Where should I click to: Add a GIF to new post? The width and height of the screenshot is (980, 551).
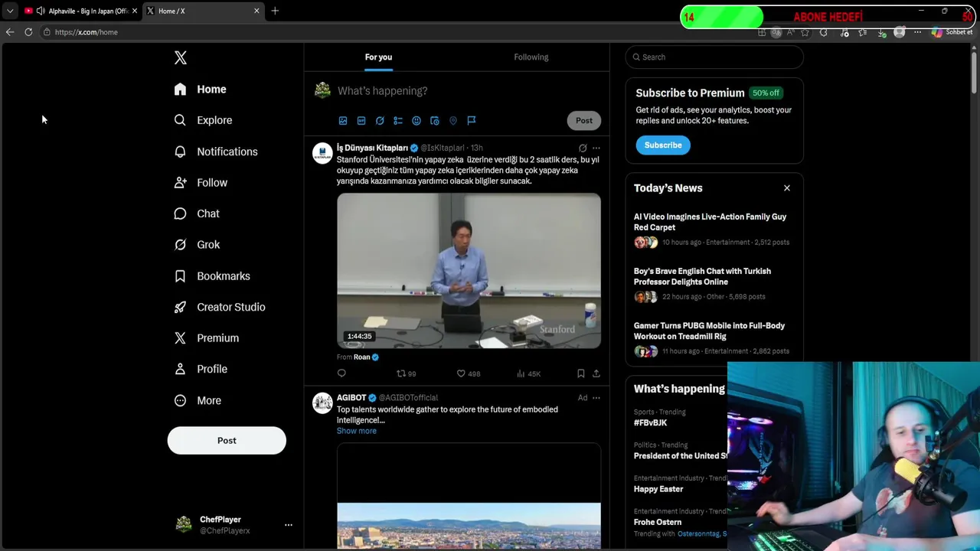(x=361, y=121)
